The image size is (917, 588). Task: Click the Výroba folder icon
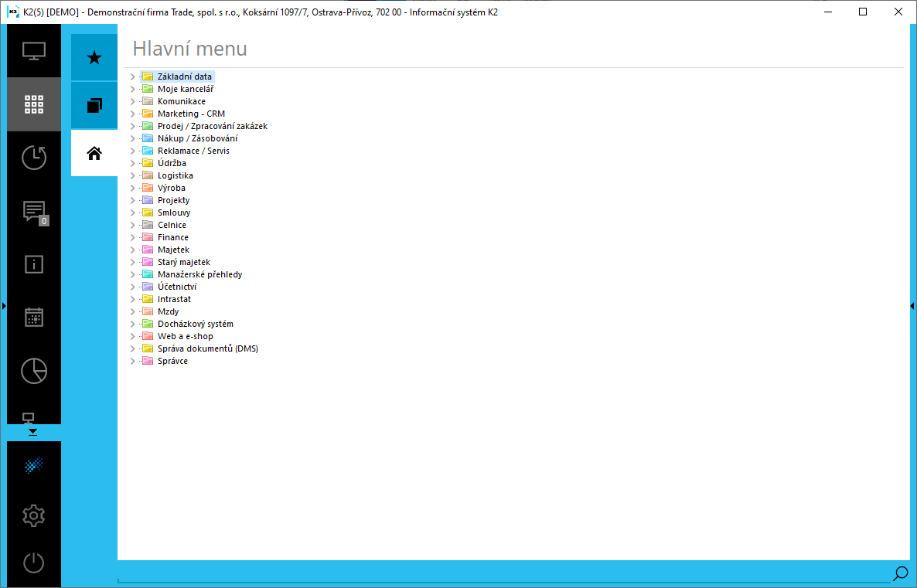point(148,188)
